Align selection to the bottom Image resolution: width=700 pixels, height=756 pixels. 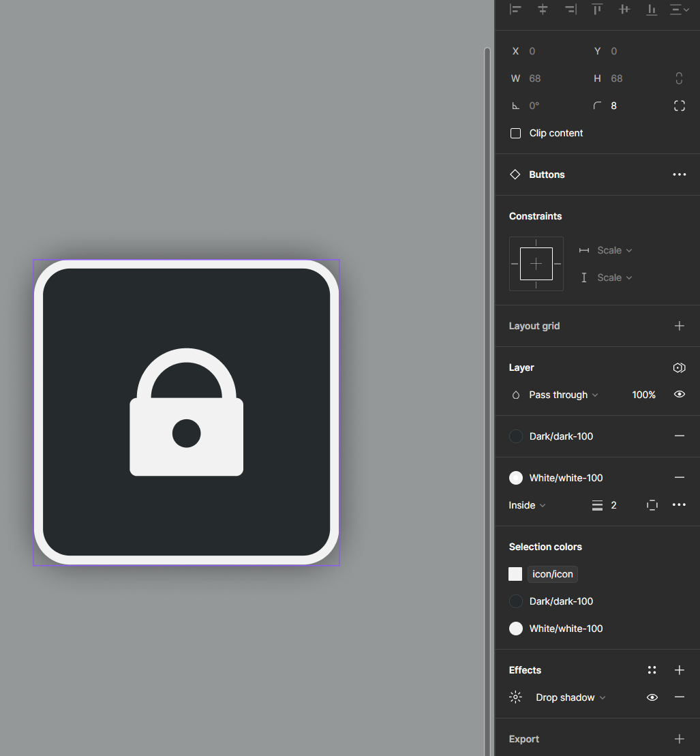point(652,9)
